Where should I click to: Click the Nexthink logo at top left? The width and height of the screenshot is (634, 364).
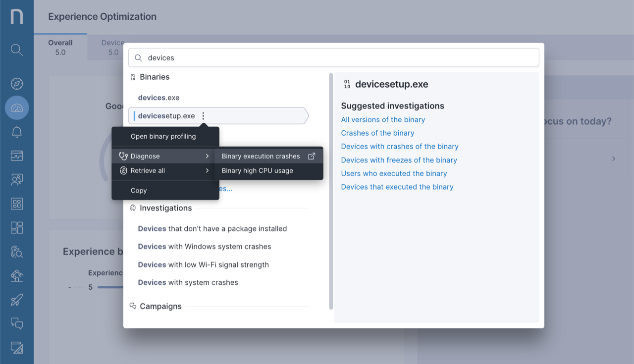(x=16, y=16)
